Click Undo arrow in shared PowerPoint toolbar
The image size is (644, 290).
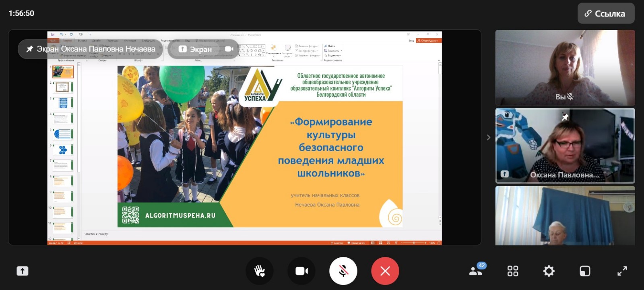[62, 35]
